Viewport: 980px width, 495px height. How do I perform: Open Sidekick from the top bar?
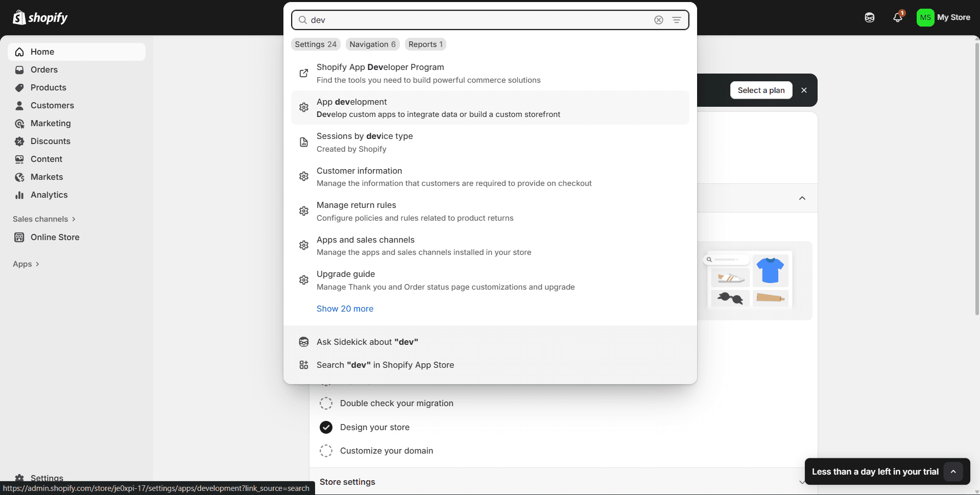[x=870, y=17]
